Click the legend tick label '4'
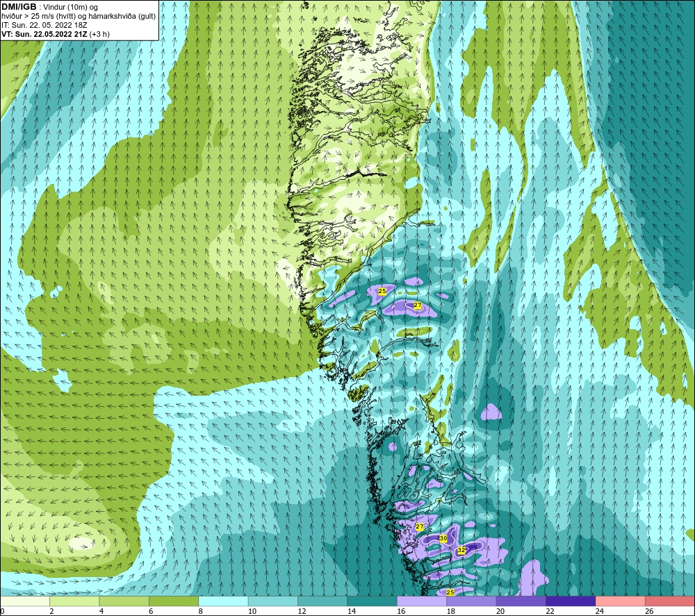The image size is (695, 616). [101, 611]
